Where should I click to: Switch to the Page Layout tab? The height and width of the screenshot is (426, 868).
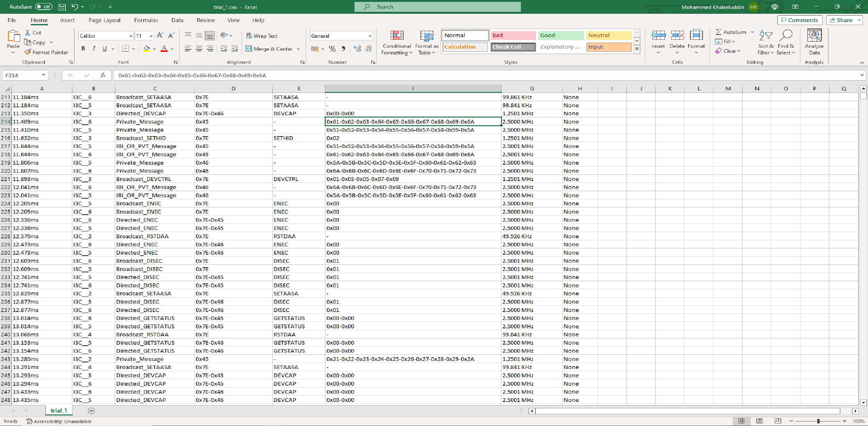point(104,20)
